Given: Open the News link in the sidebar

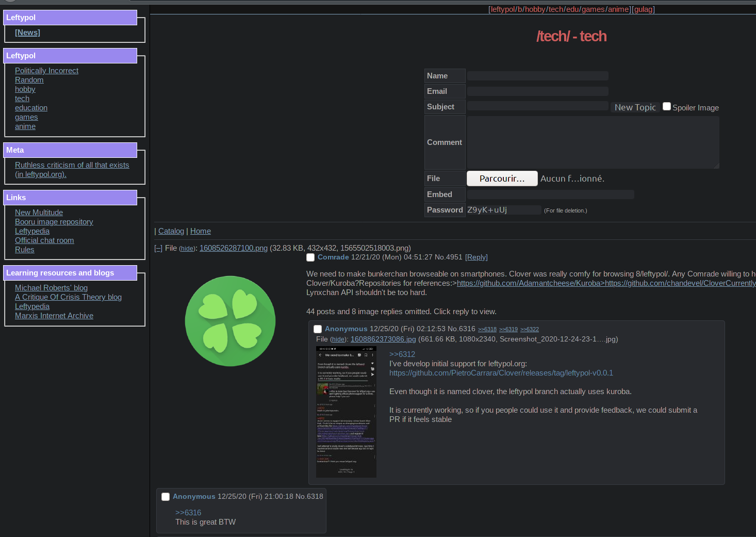Looking at the screenshot, I should (x=27, y=32).
